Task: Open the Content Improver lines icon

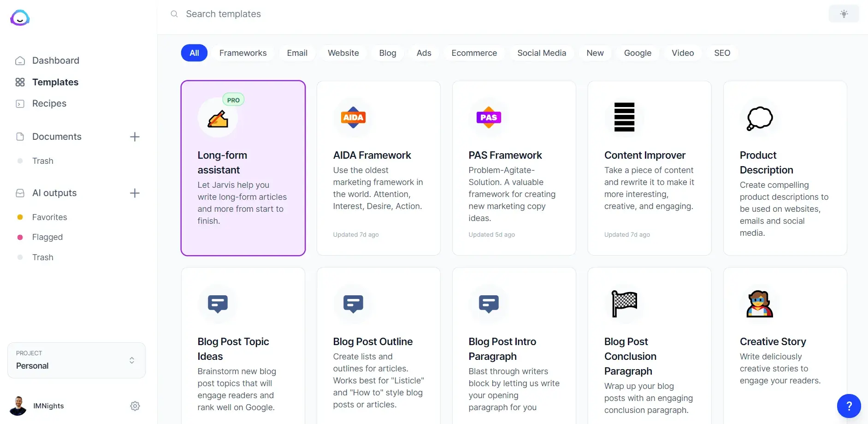Action: tap(624, 117)
